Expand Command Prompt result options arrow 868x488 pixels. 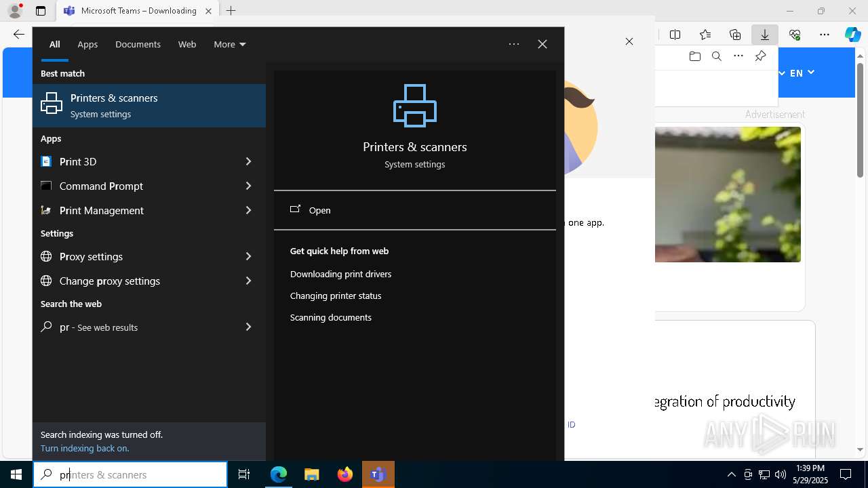tap(248, 186)
